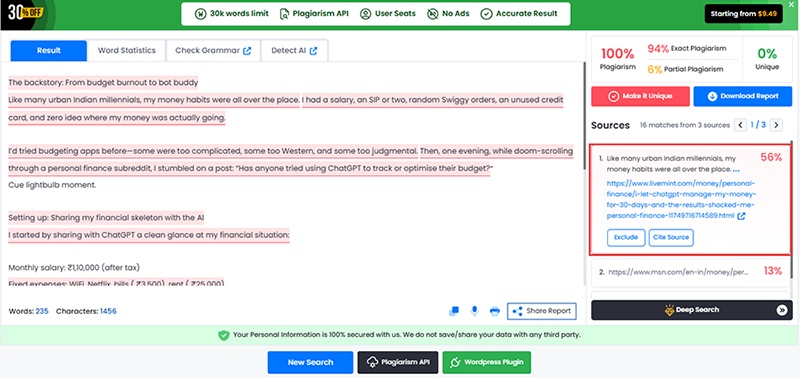
Task: Click the print report icon
Action: [x=494, y=311]
